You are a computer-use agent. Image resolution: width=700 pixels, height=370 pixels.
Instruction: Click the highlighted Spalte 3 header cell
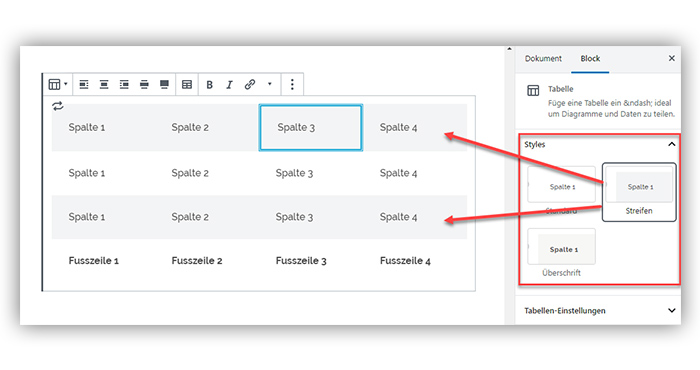pos(311,128)
